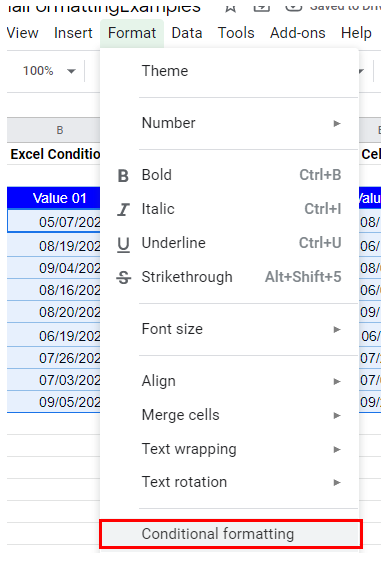Select cell with date 09/05/202
381x562 pixels.
point(53,402)
